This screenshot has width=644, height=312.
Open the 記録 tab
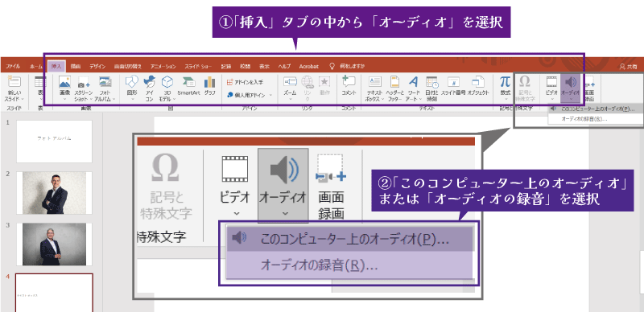[x=226, y=66]
